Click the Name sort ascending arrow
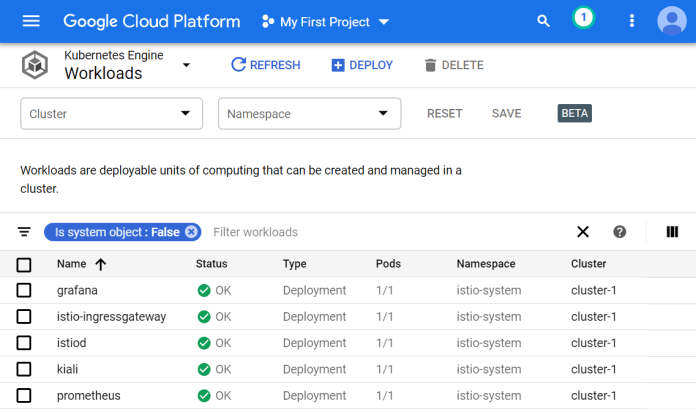 (x=101, y=265)
